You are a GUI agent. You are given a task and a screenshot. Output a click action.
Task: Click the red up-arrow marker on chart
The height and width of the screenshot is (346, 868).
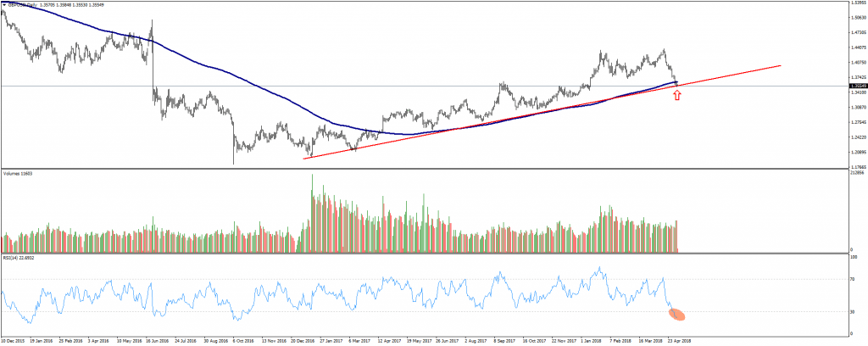coord(676,95)
